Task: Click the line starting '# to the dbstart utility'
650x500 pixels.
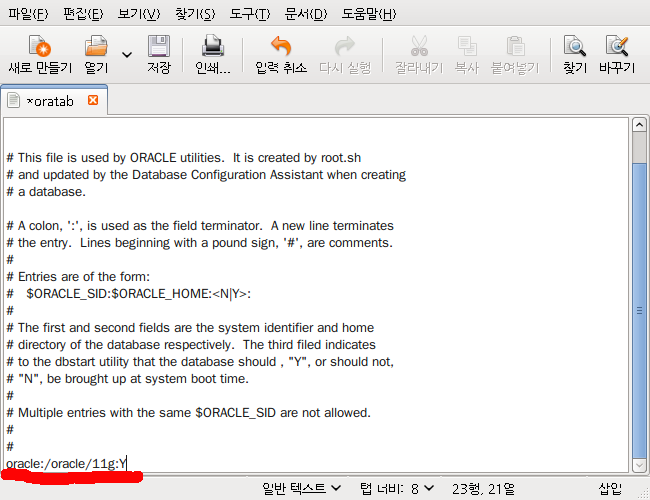Action: (x=200, y=362)
